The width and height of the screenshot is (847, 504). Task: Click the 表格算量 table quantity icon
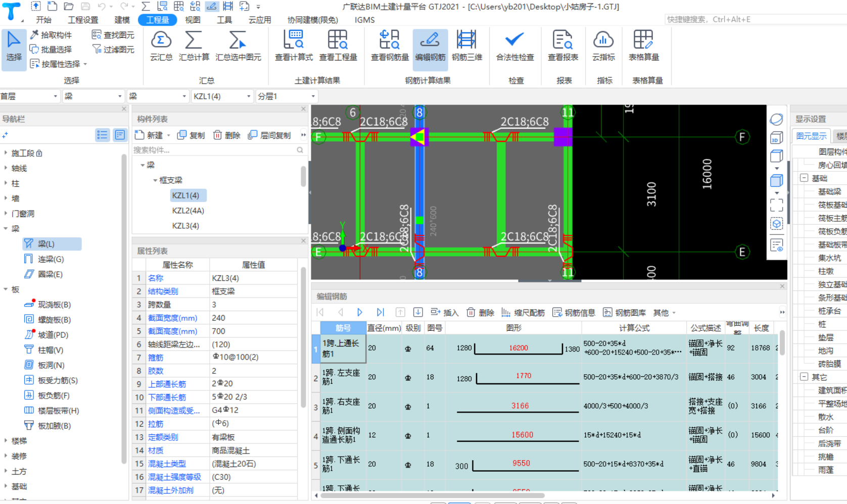pyautogui.click(x=643, y=45)
